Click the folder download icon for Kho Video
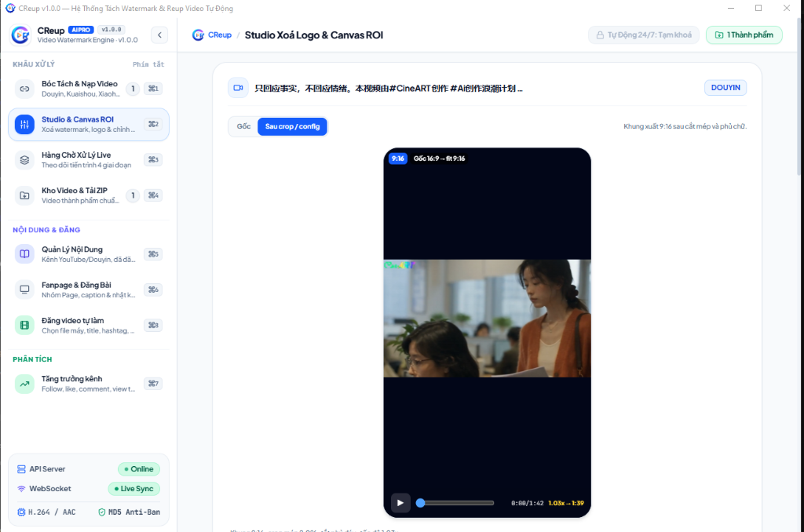Image resolution: width=804 pixels, height=532 pixels. [x=24, y=195]
